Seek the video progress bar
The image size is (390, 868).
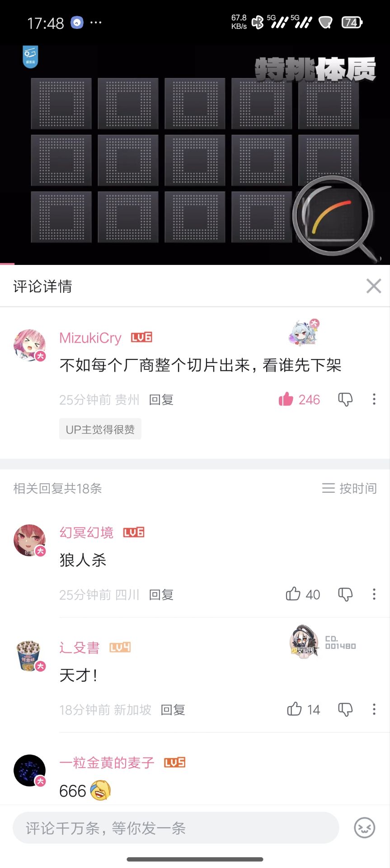click(195, 264)
